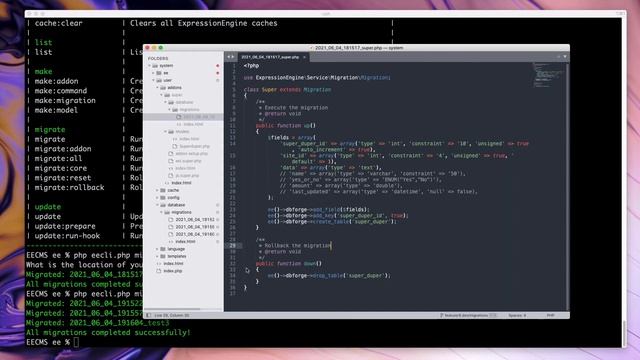Collapse the addons folder arrow
This screenshot has width=640, height=360.
click(158, 88)
